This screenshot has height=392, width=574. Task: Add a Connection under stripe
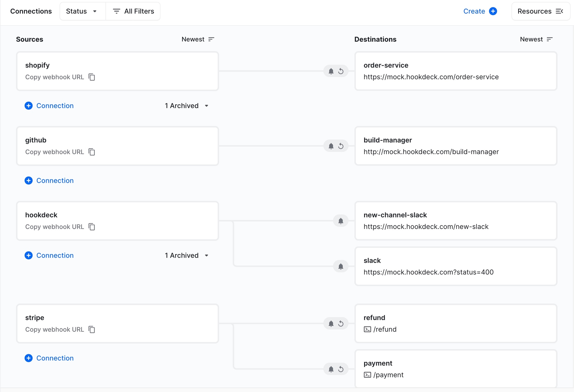(x=49, y=358)
